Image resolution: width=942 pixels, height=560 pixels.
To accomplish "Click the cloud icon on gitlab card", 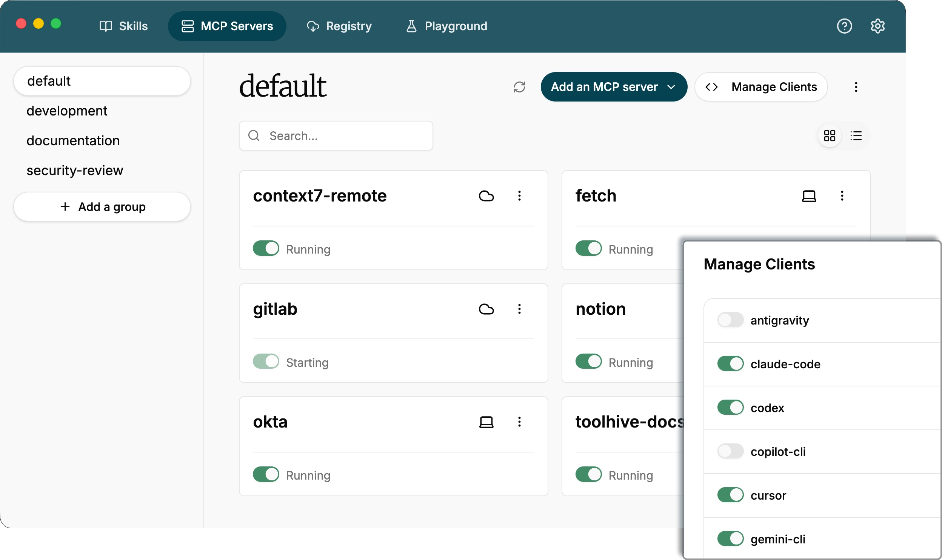I will 486,309.
